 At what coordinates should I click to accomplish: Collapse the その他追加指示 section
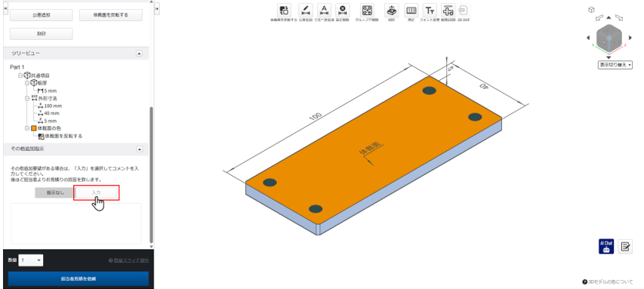[x=139, y=149]
